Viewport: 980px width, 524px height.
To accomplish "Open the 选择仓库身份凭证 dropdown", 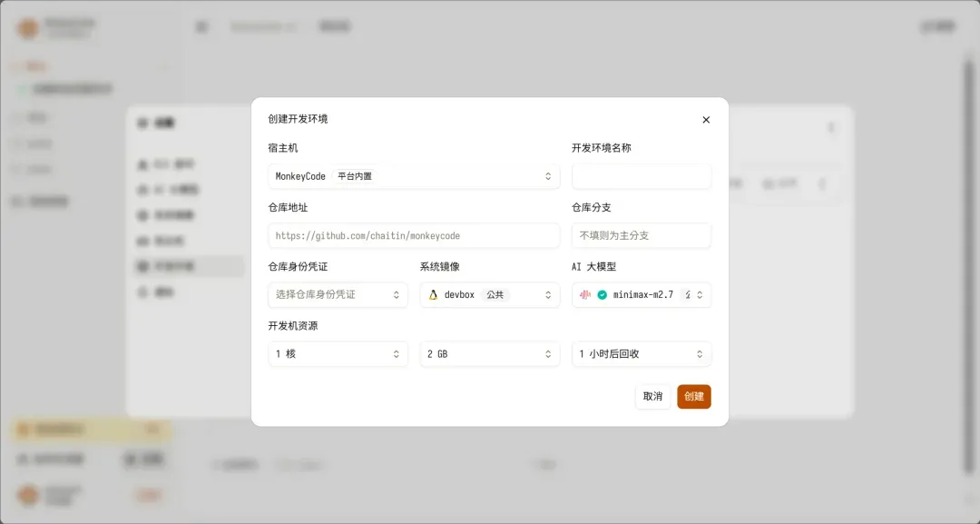I will (x=338, y=294).
